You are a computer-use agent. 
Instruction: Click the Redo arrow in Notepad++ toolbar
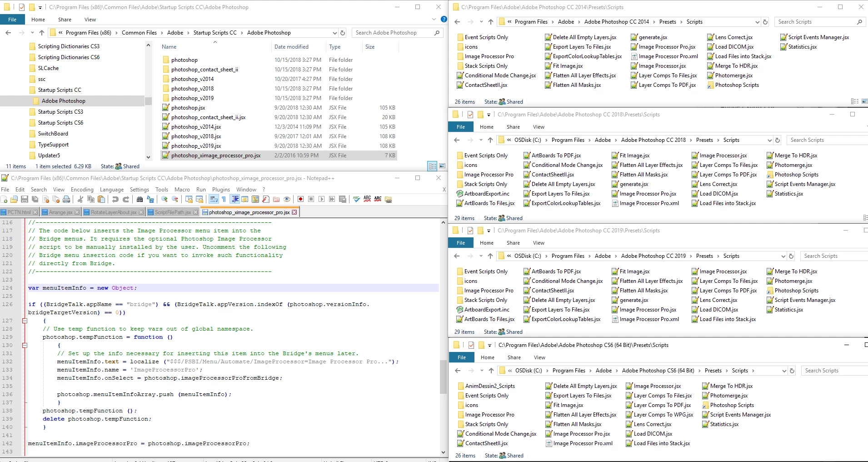click(126, 199)
